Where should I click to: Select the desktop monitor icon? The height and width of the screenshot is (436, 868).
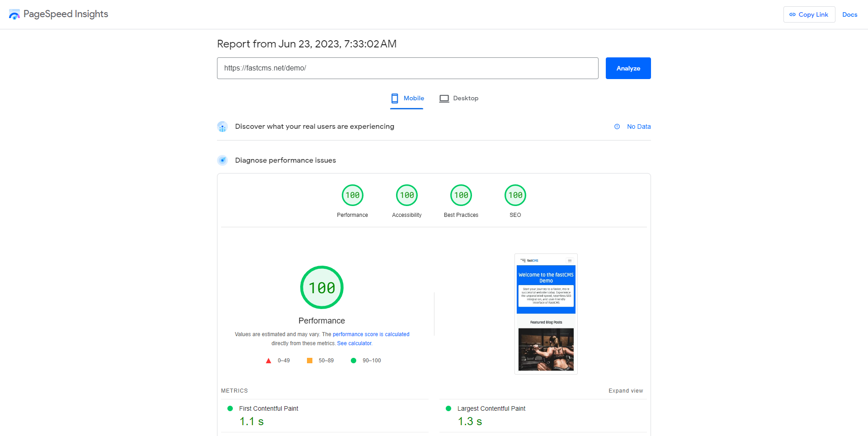[x=444, y=98]
